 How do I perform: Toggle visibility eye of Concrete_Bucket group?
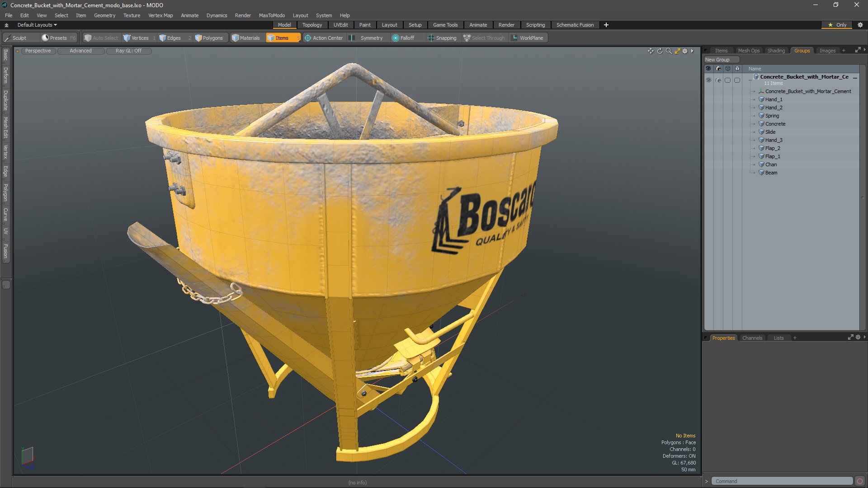point(708,80)
